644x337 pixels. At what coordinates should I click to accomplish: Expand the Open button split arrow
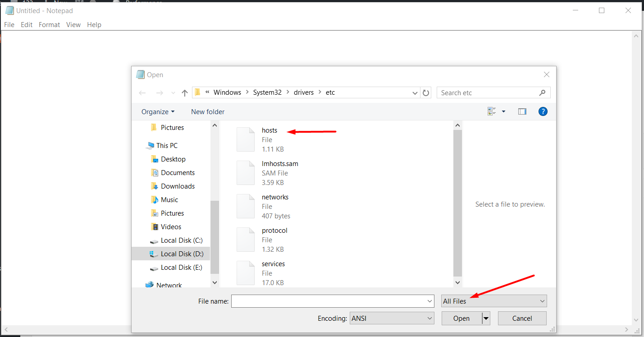tap(486, 318)
